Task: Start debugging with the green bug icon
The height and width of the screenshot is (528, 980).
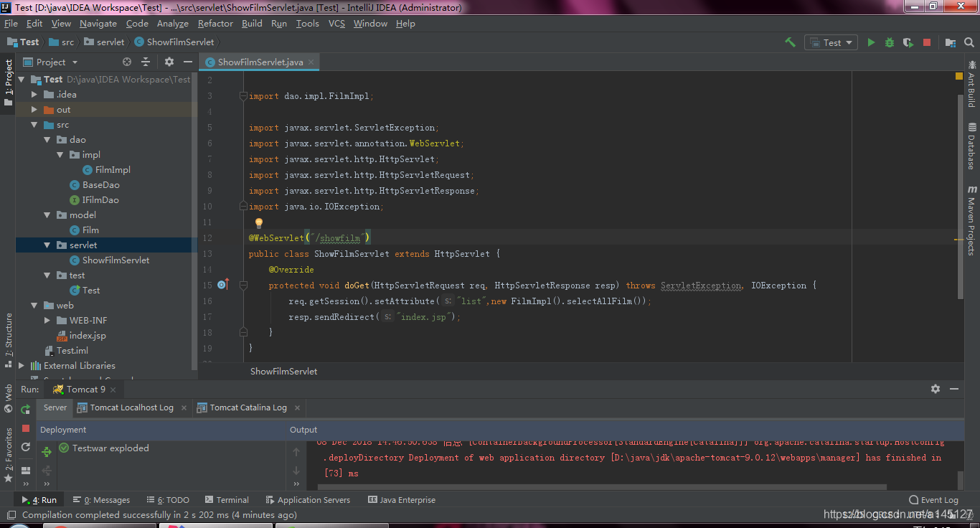Action: [890, 42]
